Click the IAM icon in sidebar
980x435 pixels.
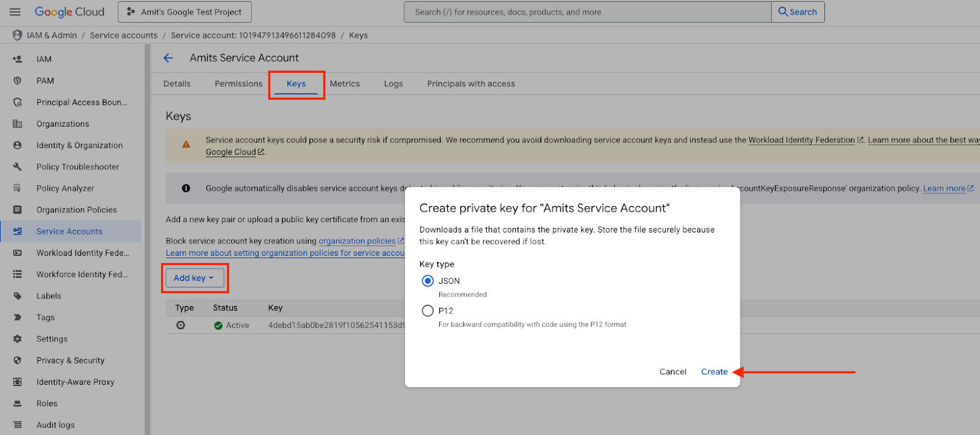(x=17, y=59)
